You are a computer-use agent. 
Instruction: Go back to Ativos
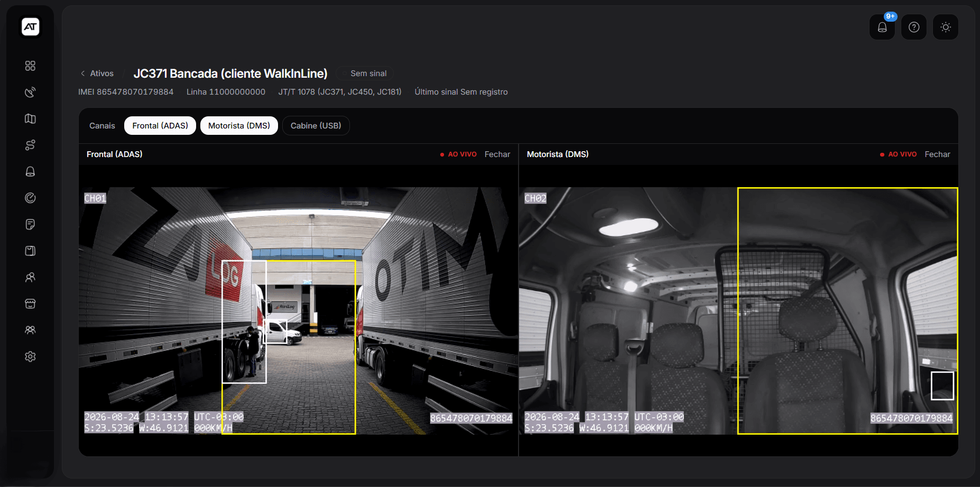pyautogui.click(x=97, y=73)
